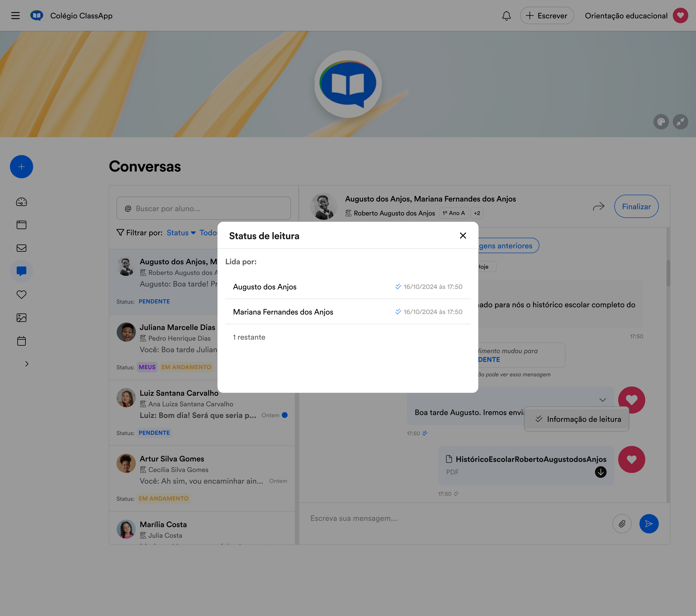
Task: Open Orientação educacional profile heart avatar
Action: 680,16
